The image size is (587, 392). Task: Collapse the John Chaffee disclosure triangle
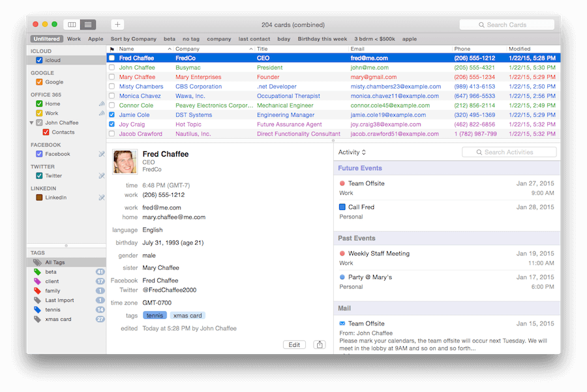point(31,123)
